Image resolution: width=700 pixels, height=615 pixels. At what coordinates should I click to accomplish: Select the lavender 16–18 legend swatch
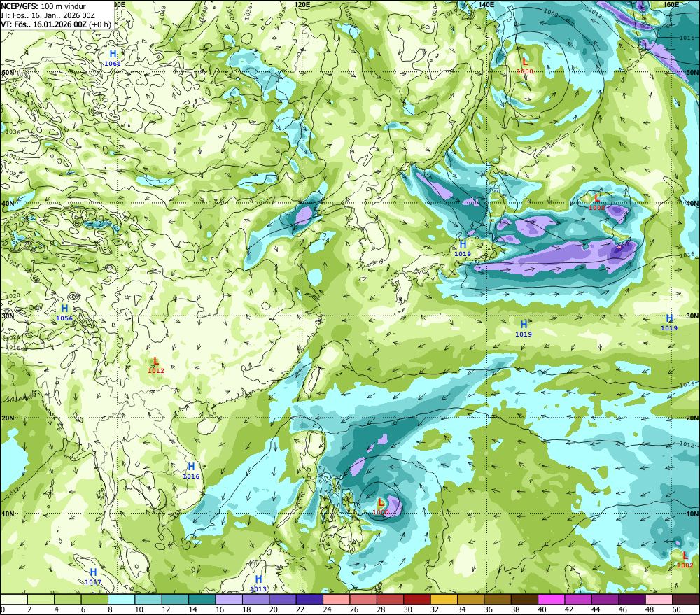tap(229, 600)
